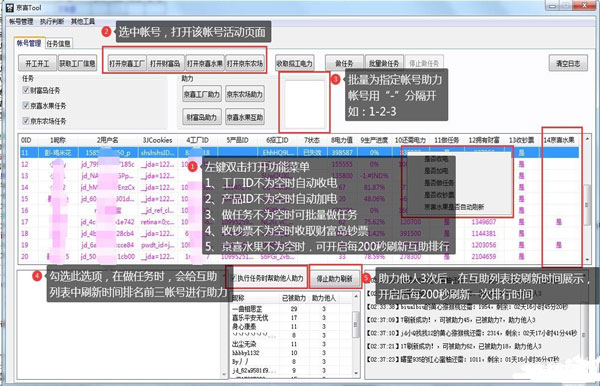Click the 2用户名 column header
Viewport: 600px width, 386px height.
(x=108, y=140)
